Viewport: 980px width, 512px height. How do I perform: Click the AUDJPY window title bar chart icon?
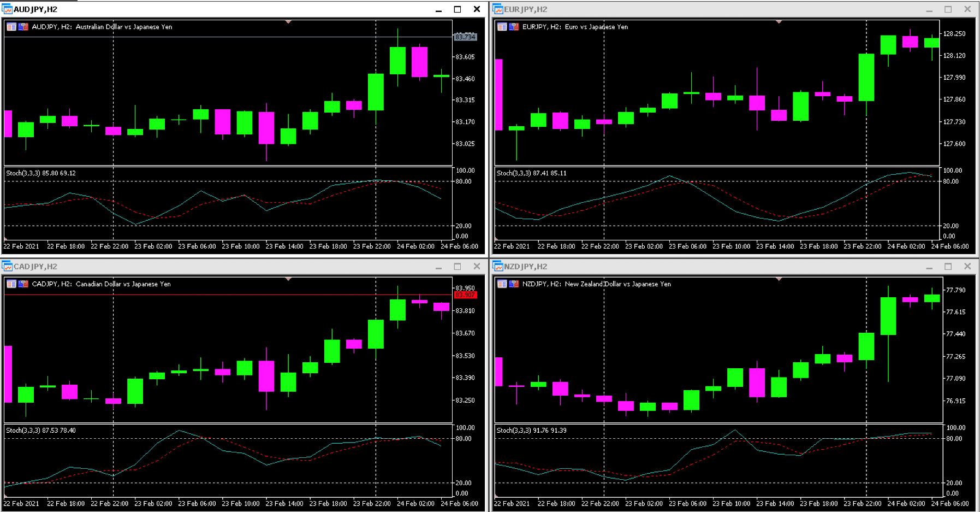[x=7, y=9]
